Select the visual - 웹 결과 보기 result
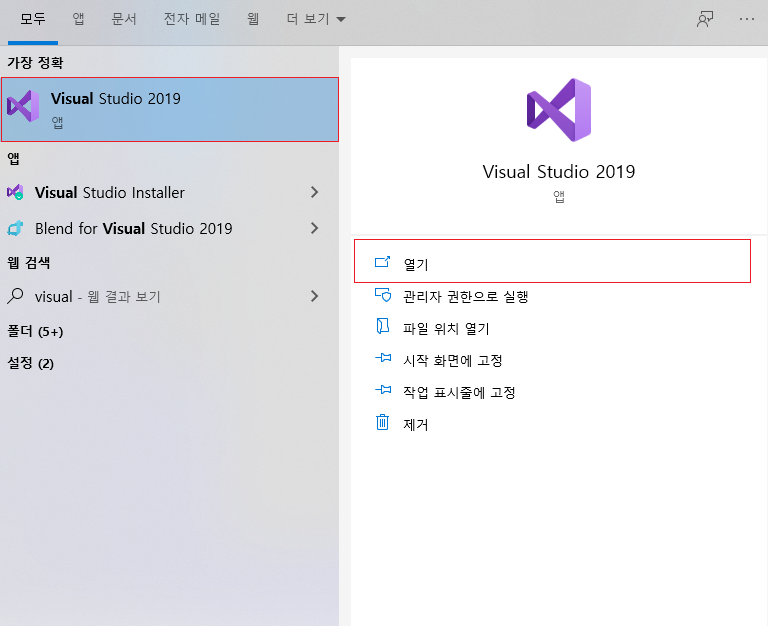This screenshot has height=626, width=768. 97,296
